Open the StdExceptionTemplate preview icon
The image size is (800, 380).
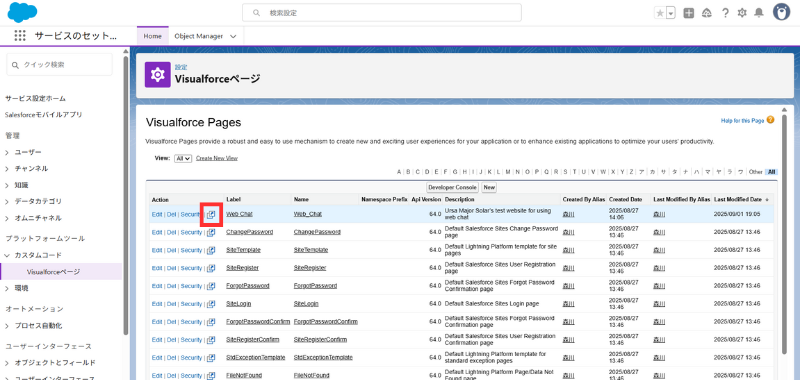[211, 358]
